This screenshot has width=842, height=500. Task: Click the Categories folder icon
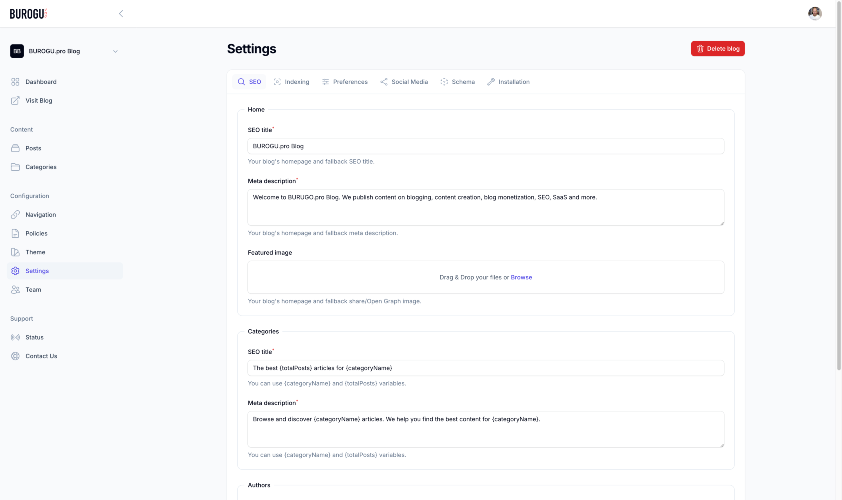click(x=15, y=167)
